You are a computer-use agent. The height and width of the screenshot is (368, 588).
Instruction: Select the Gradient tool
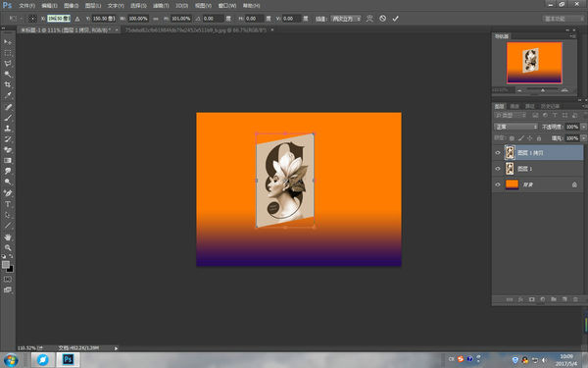(x=8, y=160)
